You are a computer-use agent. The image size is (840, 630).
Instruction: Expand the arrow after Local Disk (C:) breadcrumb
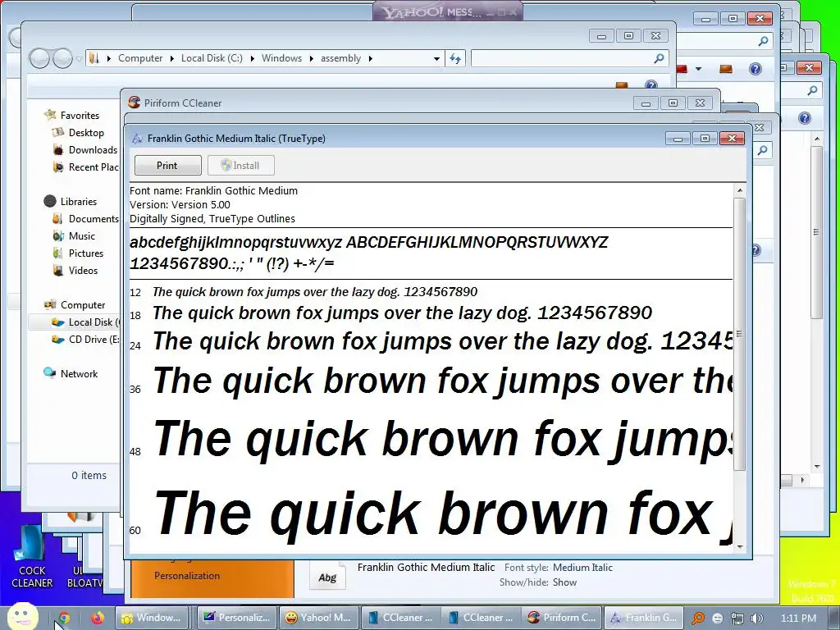252,58
